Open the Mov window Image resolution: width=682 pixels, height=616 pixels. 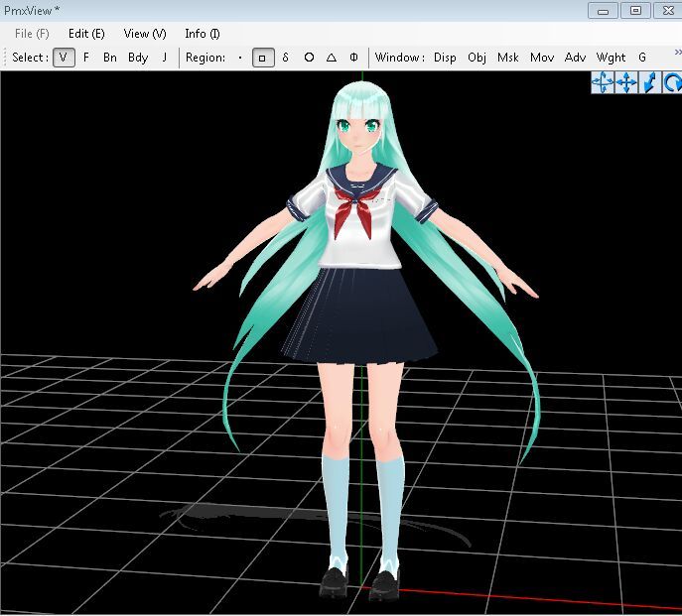click(x=541, y=58)
